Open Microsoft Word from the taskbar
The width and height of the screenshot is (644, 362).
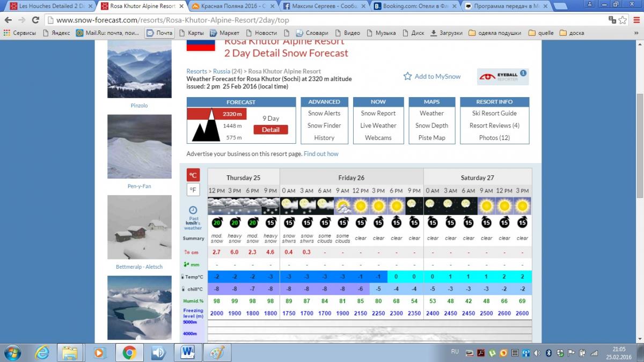coord(187,352)
